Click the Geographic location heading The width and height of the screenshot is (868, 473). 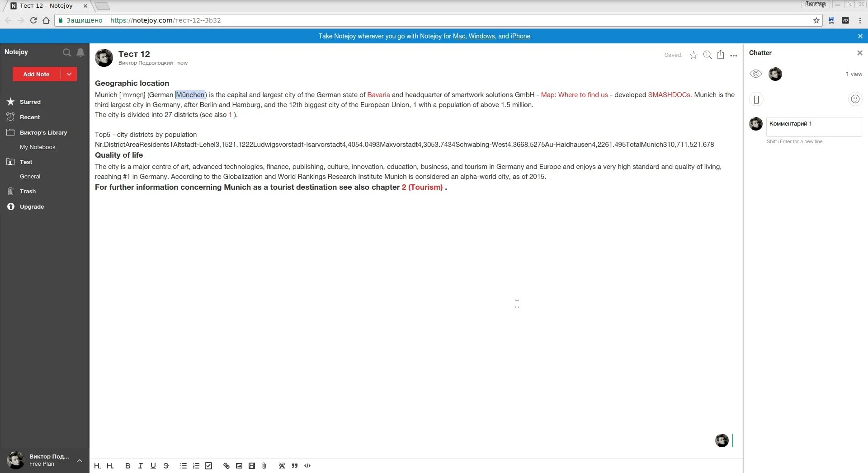tap(132, 83)
